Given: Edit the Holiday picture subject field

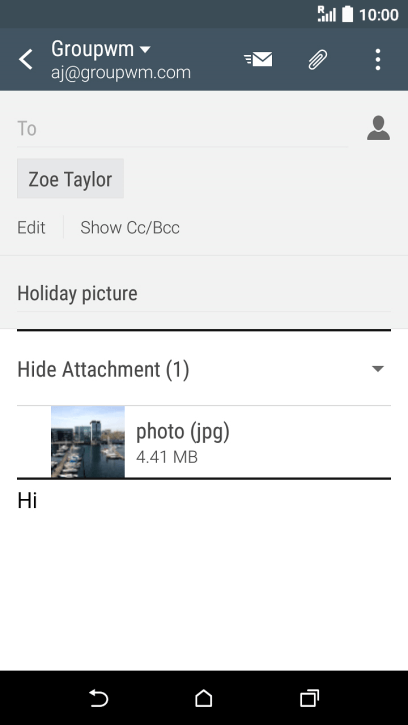Looking at the screenshot, I should click(204, 294).
